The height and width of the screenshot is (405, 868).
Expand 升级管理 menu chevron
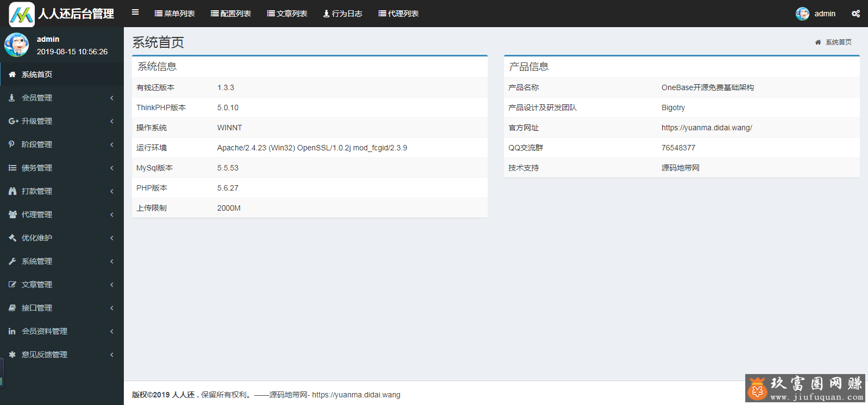112,121
